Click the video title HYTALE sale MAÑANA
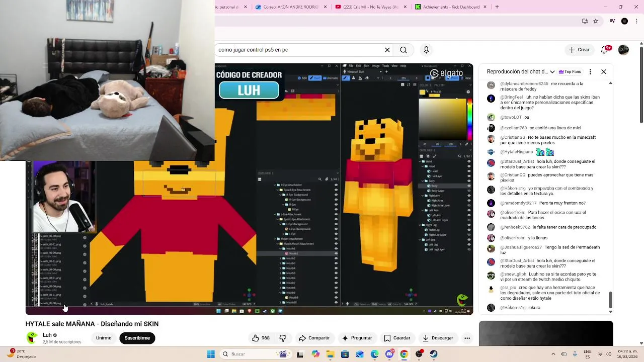 [x=92, y=324]
